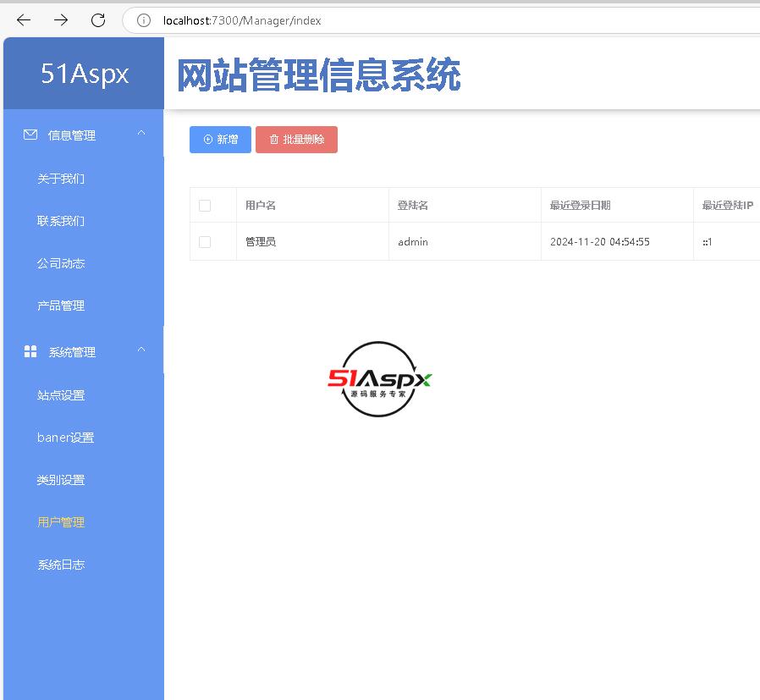
Task: Tick the select-all checkbox in table header
Action: pyautogui.click(x=205, y=206)
